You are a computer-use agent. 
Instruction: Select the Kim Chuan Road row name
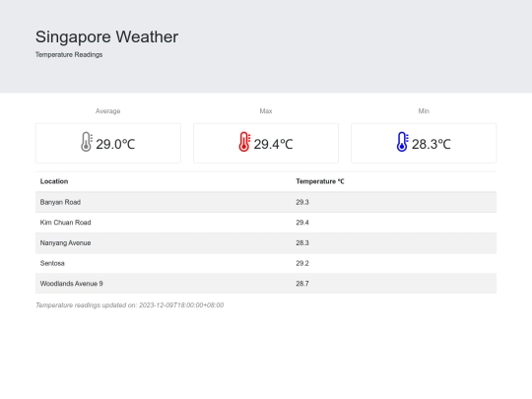click(x=65, y=223)
